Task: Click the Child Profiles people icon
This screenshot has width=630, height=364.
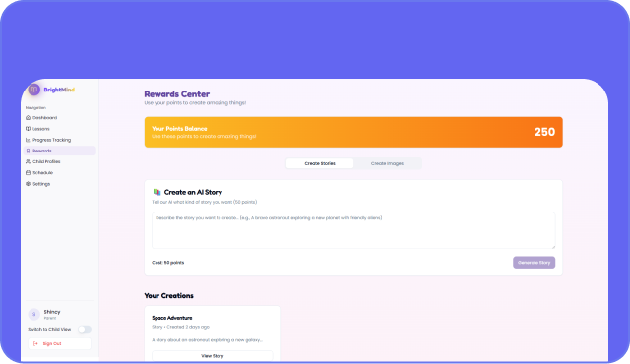Action: point(28,161)
